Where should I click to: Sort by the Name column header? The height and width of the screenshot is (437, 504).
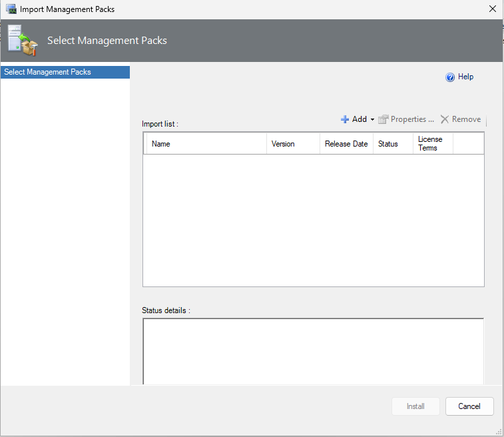point(206,144)
